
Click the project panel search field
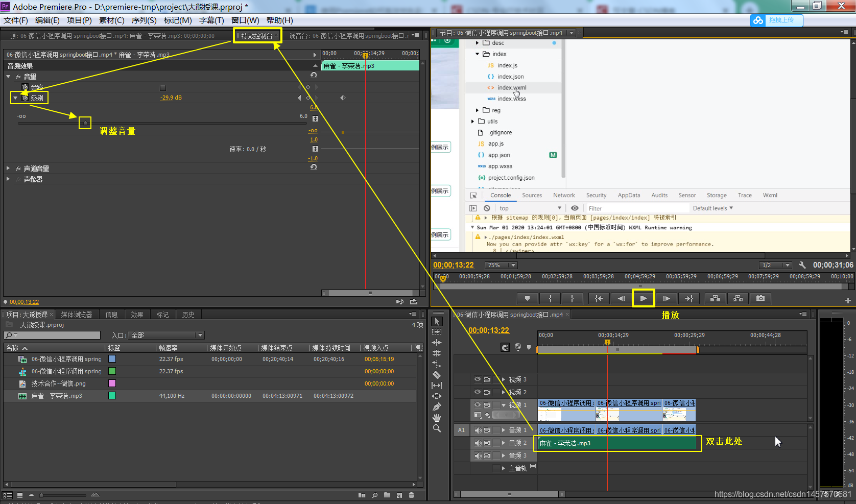[x=52, y=335]
